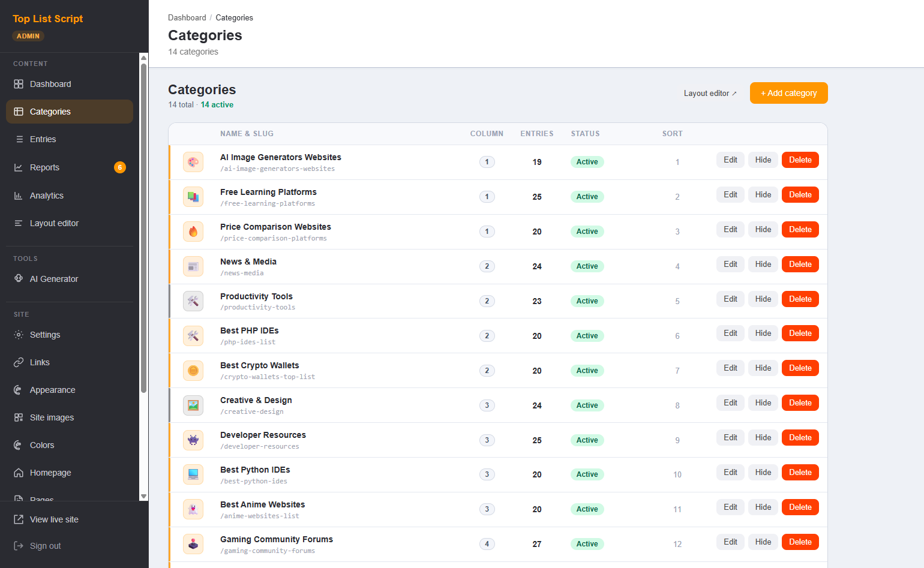Click the NAME & SLUG column header
Image resolution: width=924 pixels, height=568 pixels.
click(x=247, y=134)
